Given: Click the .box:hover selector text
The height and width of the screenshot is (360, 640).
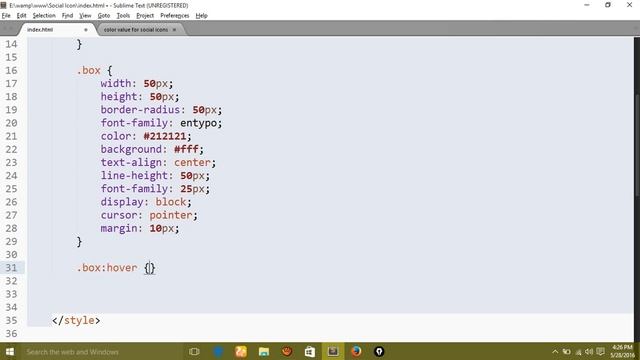Looking at the screenshot, I should click(x=107, y=268).
